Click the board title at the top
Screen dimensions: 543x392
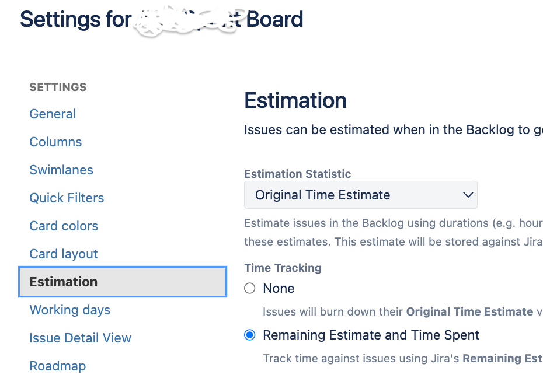tap(161, 19)
